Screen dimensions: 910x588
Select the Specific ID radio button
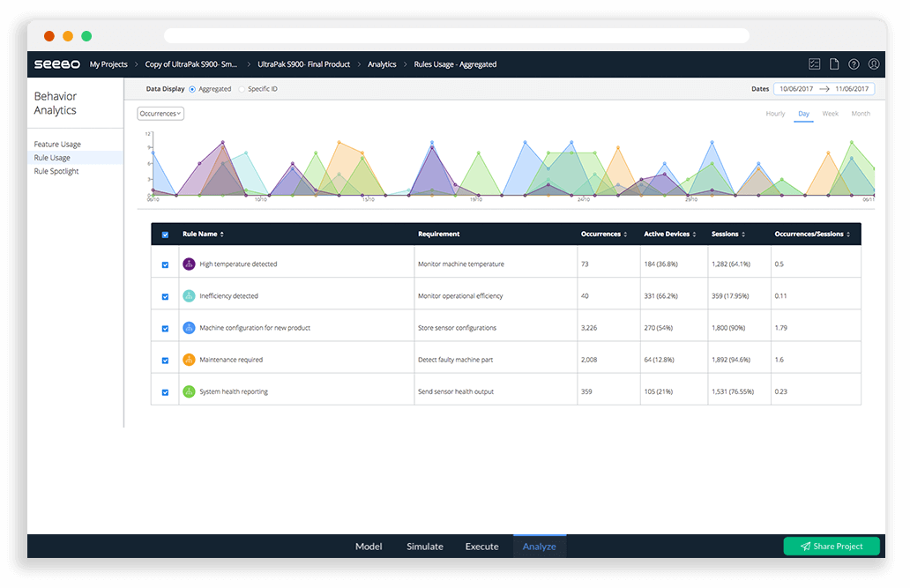242,89
